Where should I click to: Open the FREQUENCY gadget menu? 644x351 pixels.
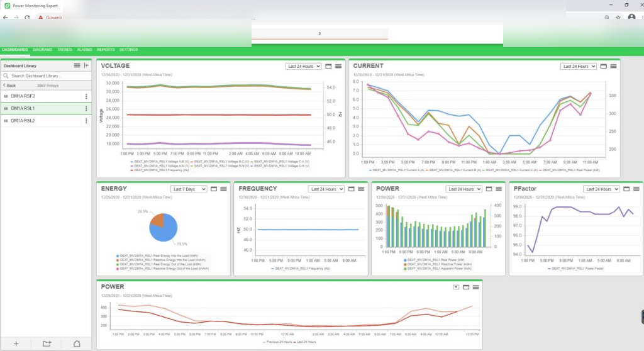361,189
